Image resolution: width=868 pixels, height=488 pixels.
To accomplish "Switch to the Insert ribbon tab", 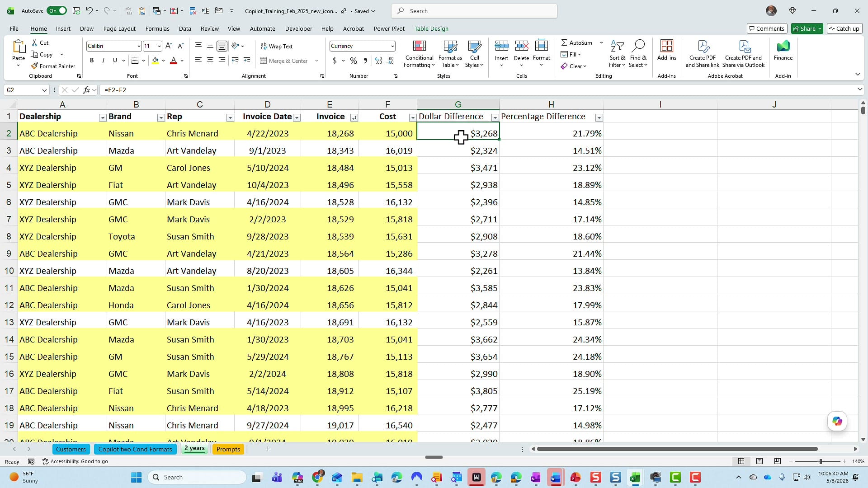I will pos(63,28).
